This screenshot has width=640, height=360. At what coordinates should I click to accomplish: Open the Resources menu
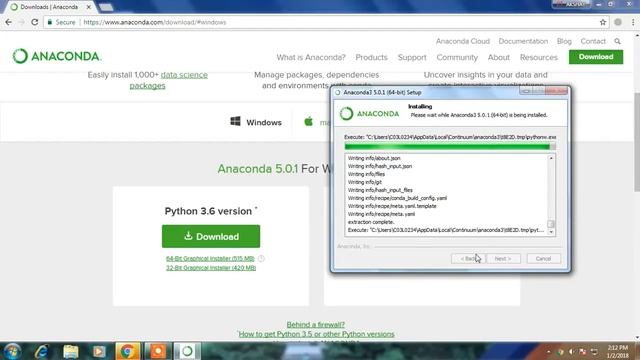[x=538, y=57]
